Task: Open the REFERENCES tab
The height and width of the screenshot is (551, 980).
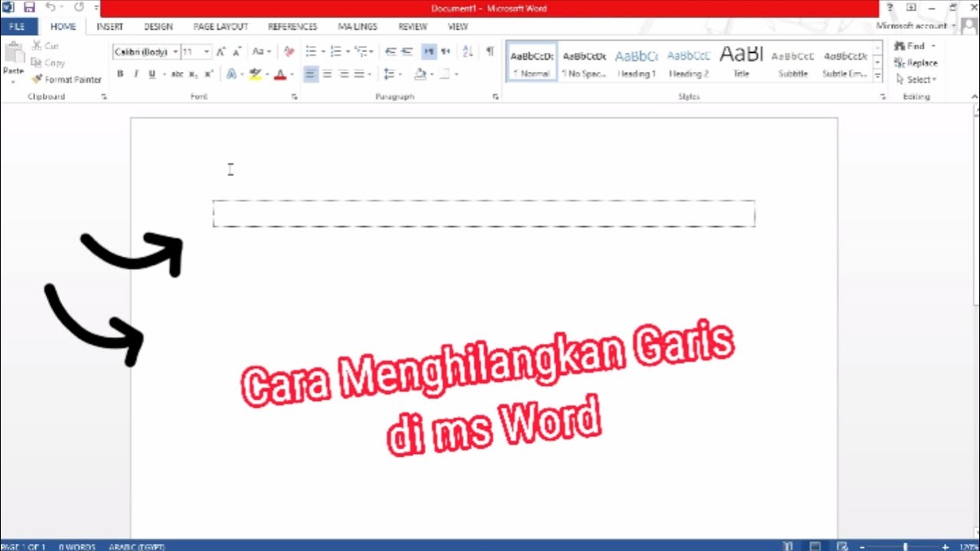Action: (292, 27)
